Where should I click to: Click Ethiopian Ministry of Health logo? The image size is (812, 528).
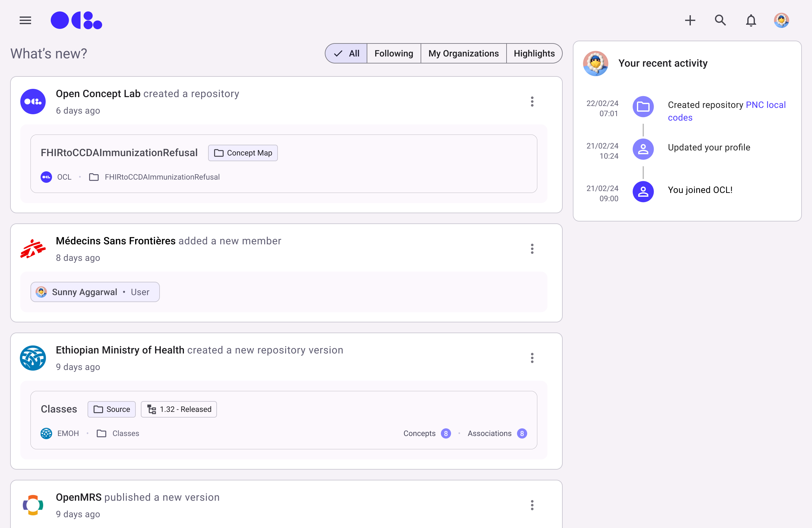(33, 358)
